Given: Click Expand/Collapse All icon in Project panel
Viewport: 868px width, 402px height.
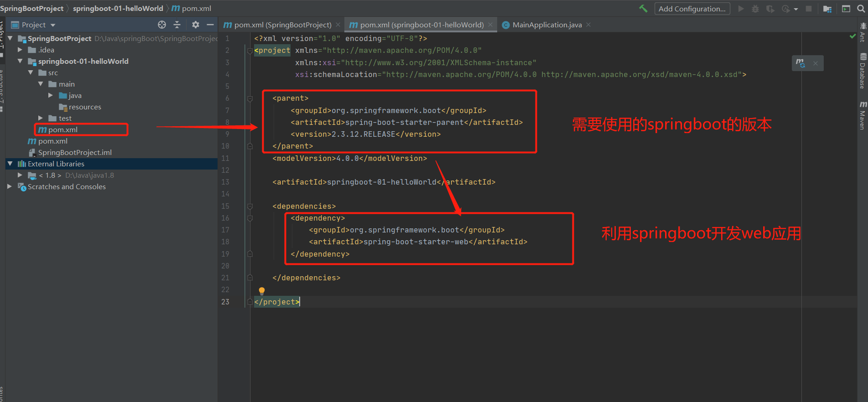Looking at the screenshot, I should pos(177,25).
